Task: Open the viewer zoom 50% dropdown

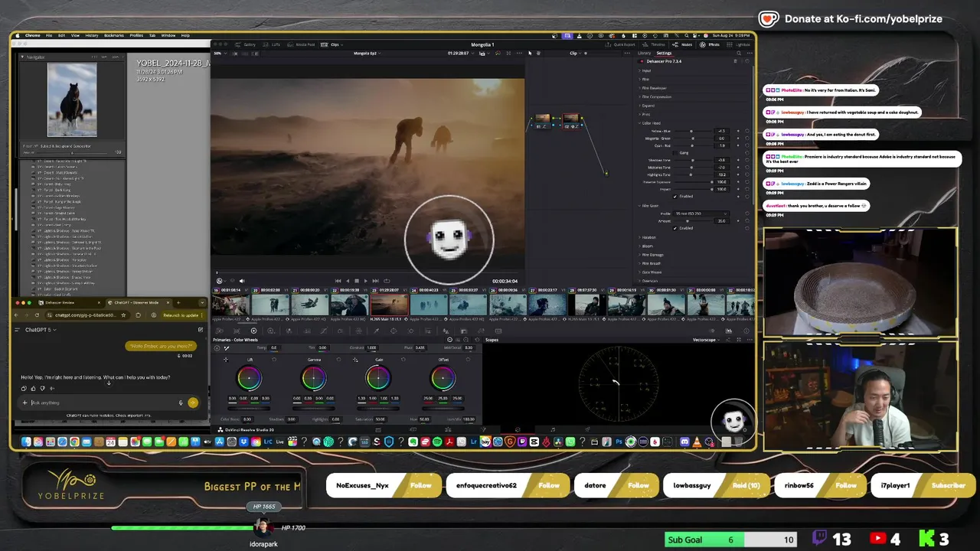Action: (x=220, y=53)
